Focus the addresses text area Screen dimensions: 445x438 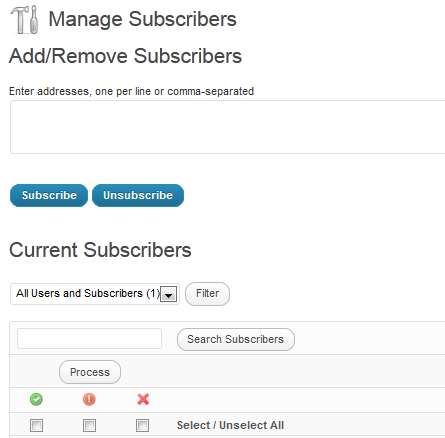click(x=228, y=127)
